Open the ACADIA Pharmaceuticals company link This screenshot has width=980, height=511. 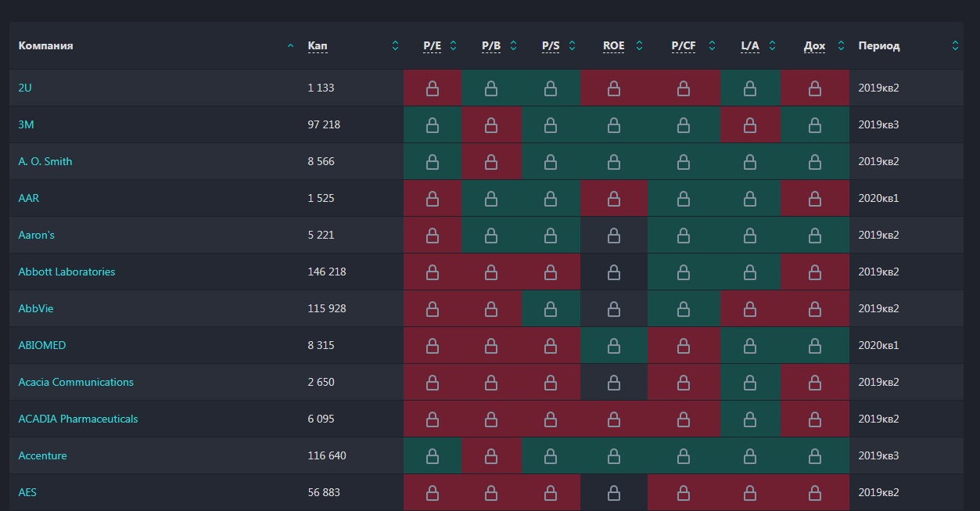pyautogui.click(x=78, y=419)
